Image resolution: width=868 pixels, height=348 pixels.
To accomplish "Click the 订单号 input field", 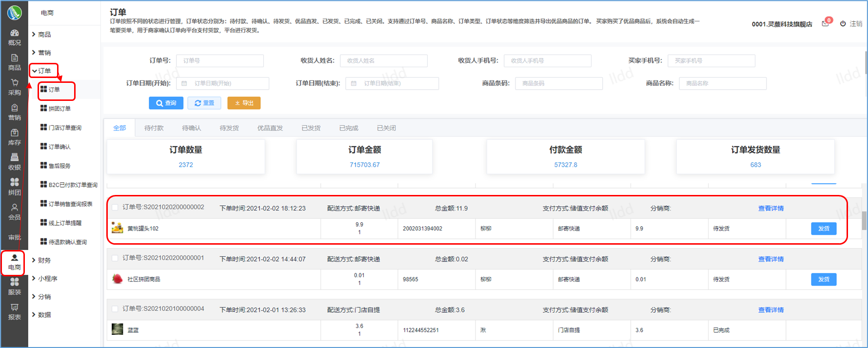I will pos(219,61).
